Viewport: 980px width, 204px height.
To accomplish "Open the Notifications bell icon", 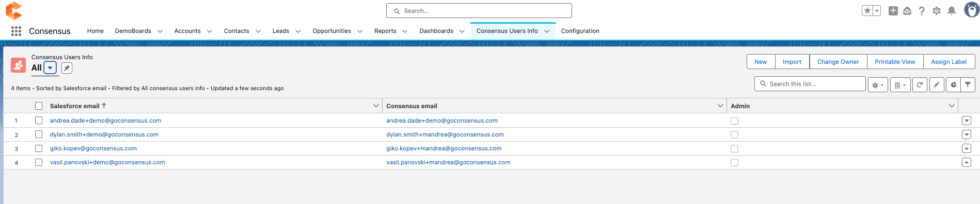I will [952, 11].
